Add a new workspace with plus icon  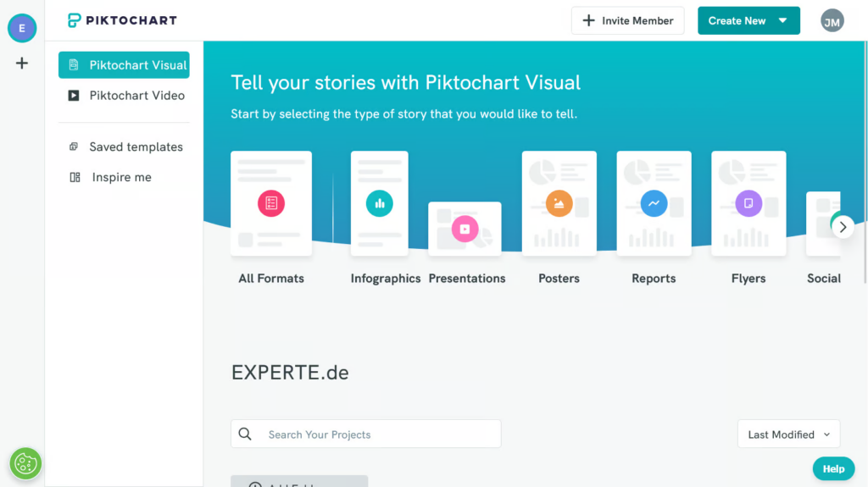click(21, 63)
